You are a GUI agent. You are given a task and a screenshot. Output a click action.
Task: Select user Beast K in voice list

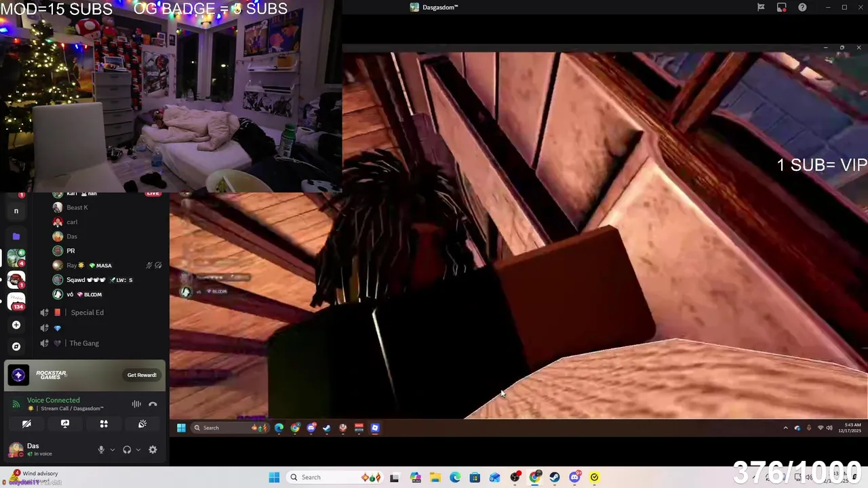point(77,207)
